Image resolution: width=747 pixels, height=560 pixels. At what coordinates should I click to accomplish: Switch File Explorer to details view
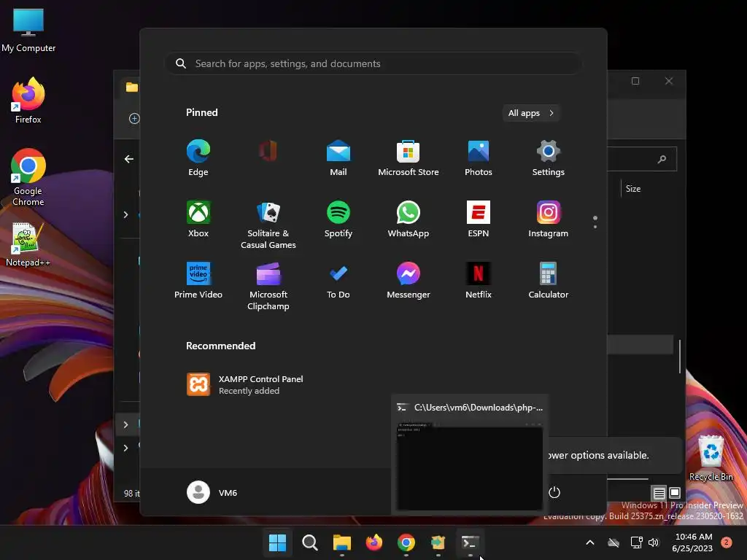[659, 493]
